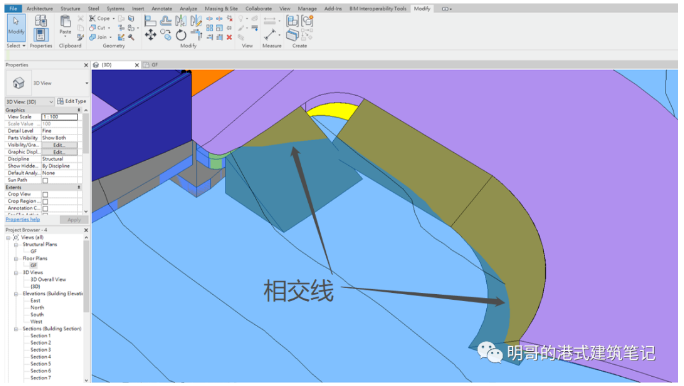Click the Create Assembly icon

pyautogui.click(x=292, y=20)
